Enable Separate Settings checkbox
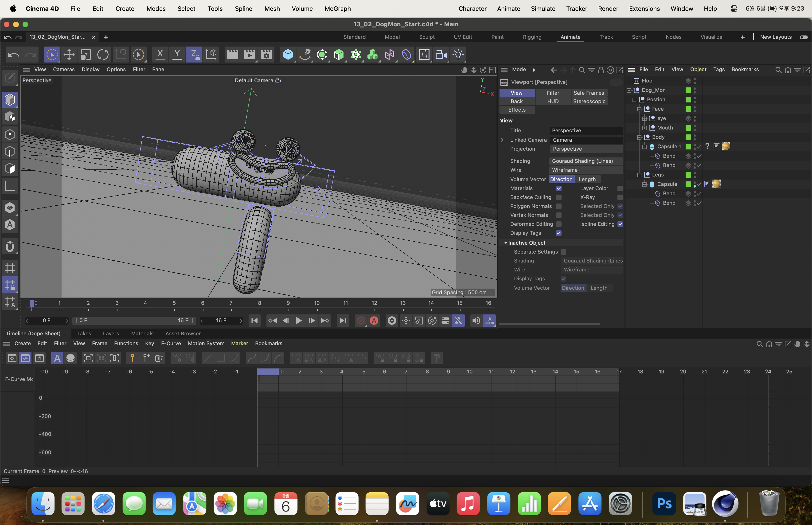This screenshot has width=812, height=525. coord(563,252)
